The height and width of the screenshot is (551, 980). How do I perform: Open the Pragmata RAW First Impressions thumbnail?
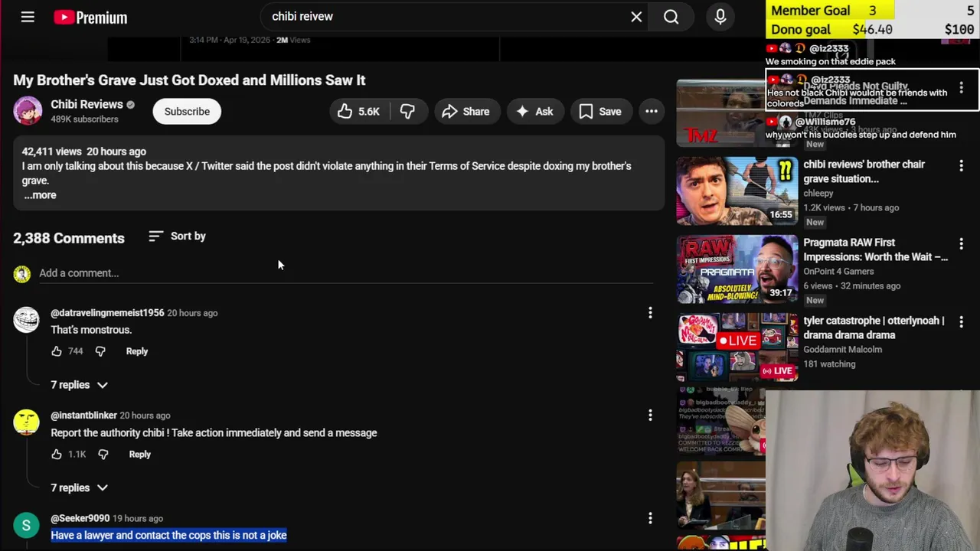(737, 269)
